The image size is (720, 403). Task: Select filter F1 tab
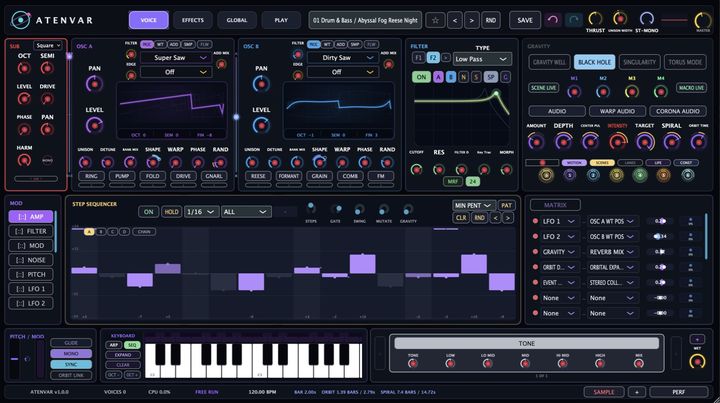click(418, 58)
